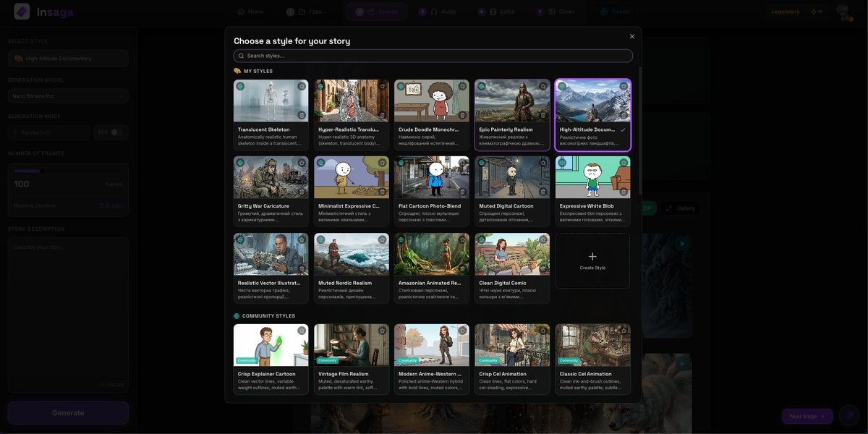
Task: Favorite the Gritty War Caricature style with its star
Action: click(302, 163)
